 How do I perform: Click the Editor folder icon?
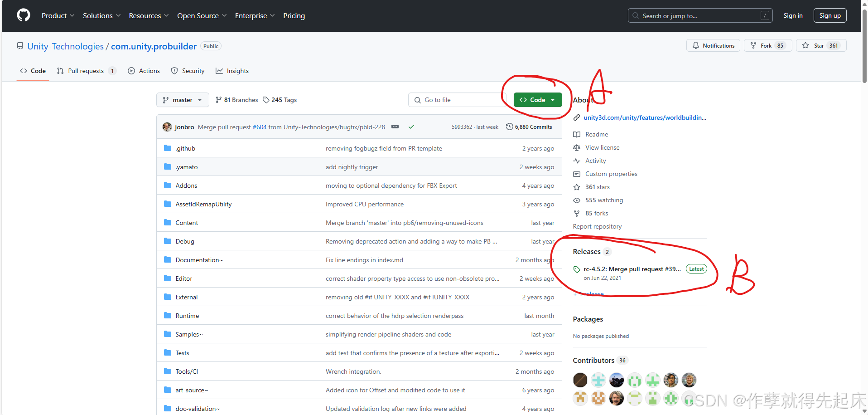(168, 278)
